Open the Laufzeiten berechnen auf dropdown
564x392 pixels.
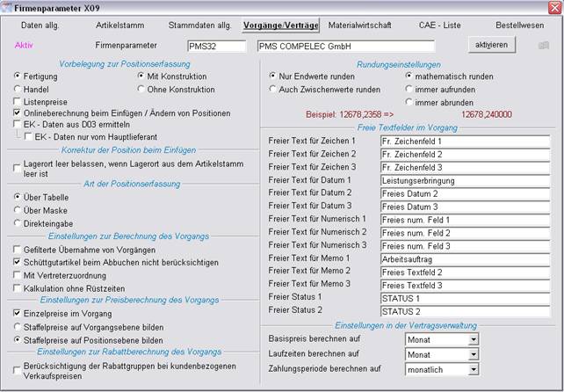[x=473, y=353]
